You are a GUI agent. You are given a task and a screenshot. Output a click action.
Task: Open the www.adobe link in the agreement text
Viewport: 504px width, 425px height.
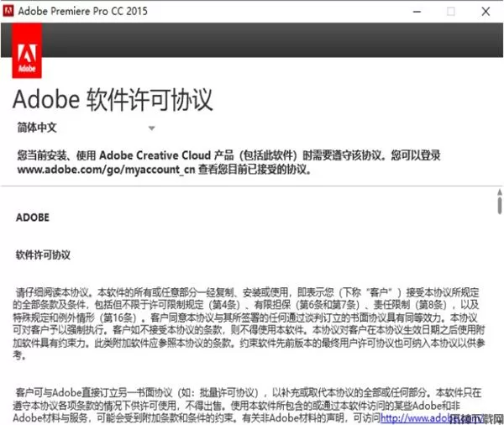pos(433,418)
